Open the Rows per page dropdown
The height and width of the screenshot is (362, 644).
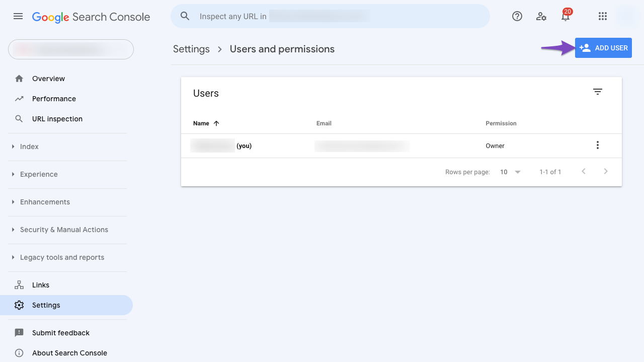point(509,172)
